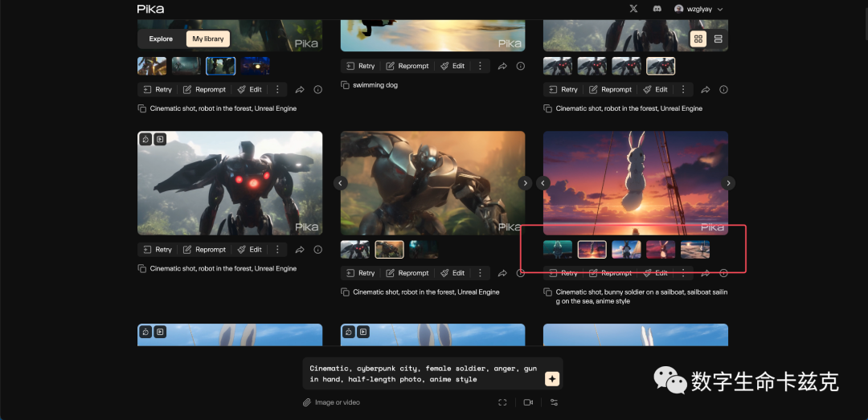The width and height of the screenshot is (868, 420).
Task: Reprompt the large red-eyed robot video
Action: [204, 250]
